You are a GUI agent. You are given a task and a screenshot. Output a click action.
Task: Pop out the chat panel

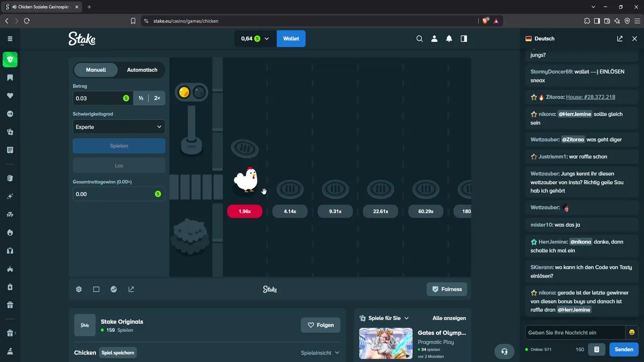pyautogui.click(x=620, y=39)
